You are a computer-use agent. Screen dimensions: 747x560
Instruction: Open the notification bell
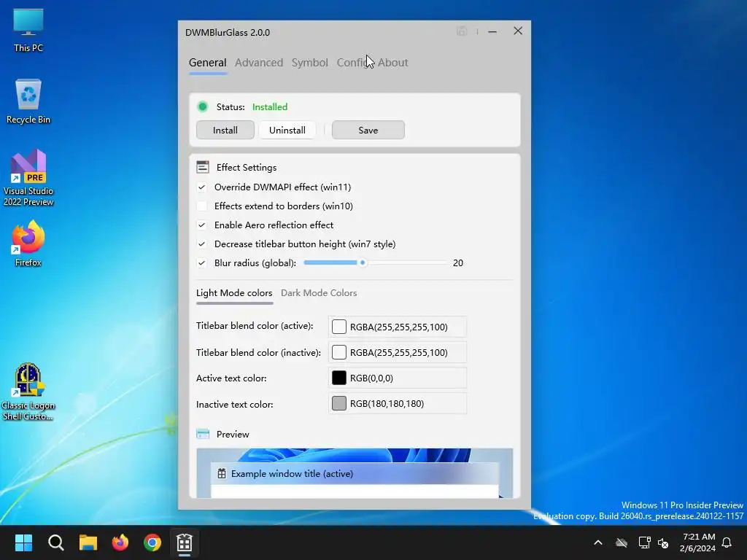[727, 542]
